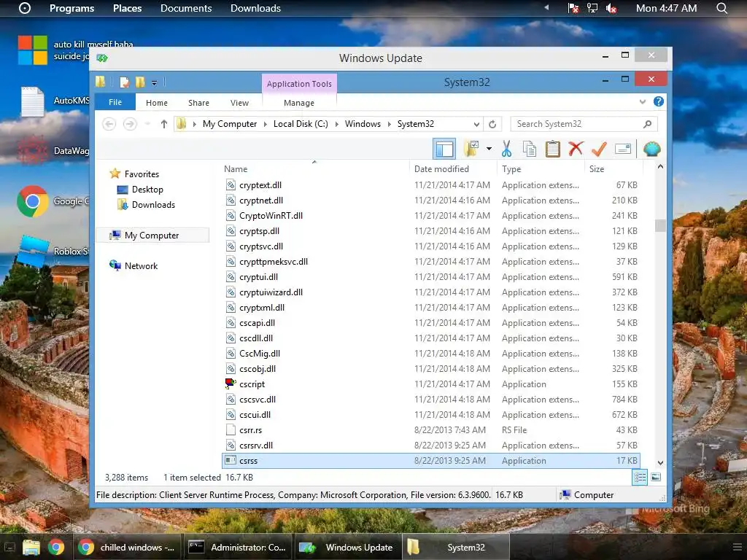Go up one folder level arrow
Image resolution: width=747 pixels, height=560 pixels.
164,124
